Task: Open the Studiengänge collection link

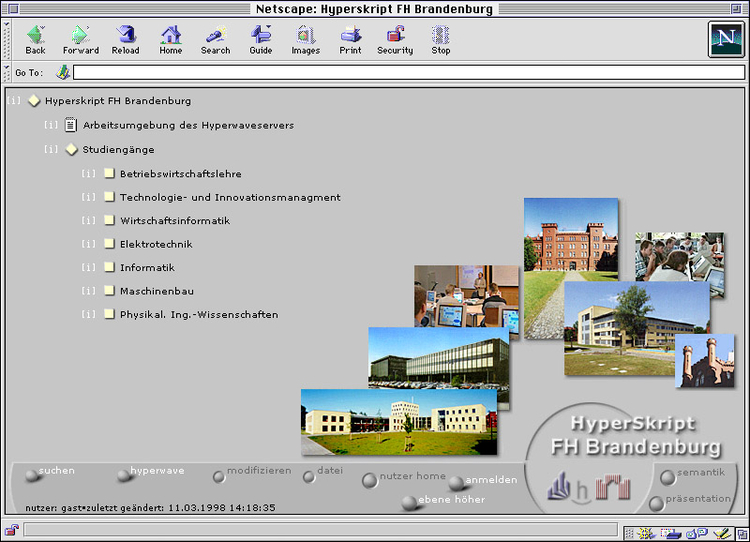Action: (x=118, y=150)
